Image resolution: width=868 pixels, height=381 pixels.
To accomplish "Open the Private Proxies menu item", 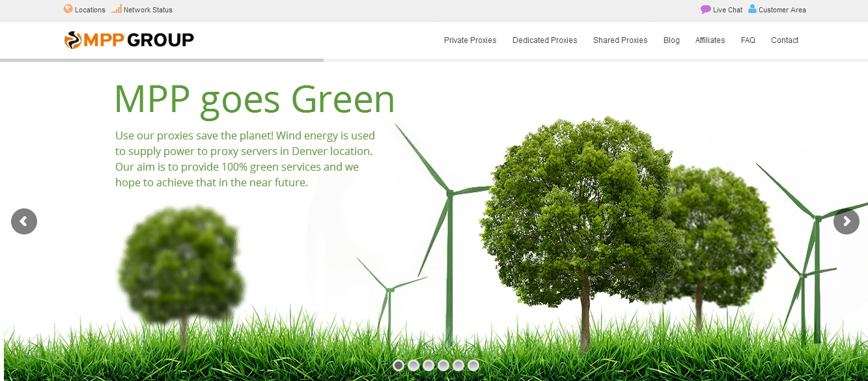I will pyautogui.click(x=470, y=40).
